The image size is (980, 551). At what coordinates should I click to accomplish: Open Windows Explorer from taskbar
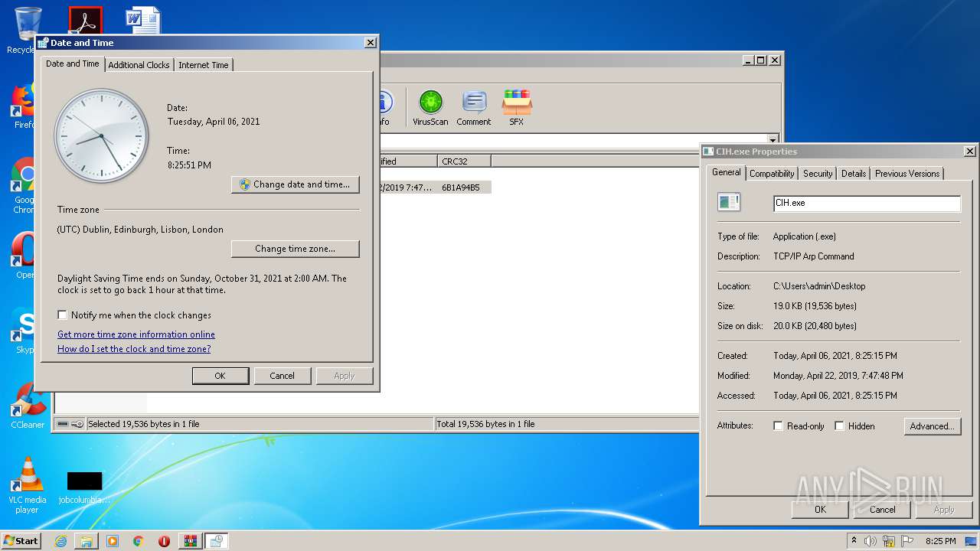tap(87, 541)
